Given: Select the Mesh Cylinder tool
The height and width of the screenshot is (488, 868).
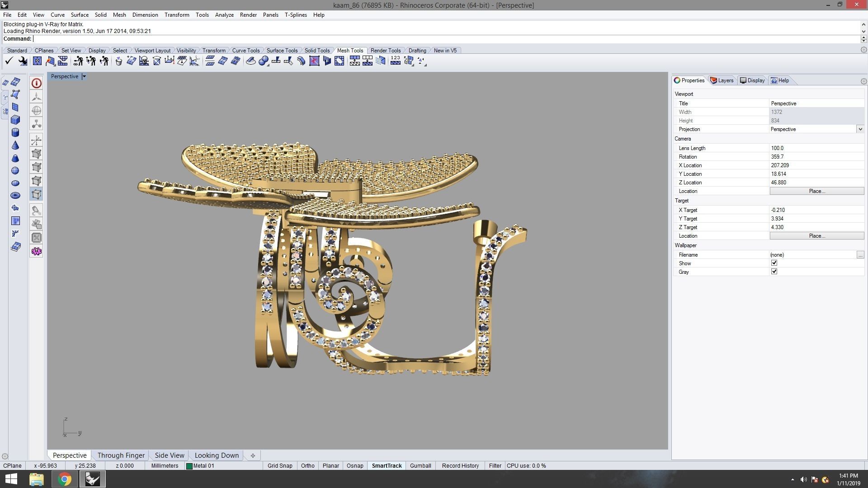Looking at the screenshot, I should pyautogui.click(x=15, y=132).
